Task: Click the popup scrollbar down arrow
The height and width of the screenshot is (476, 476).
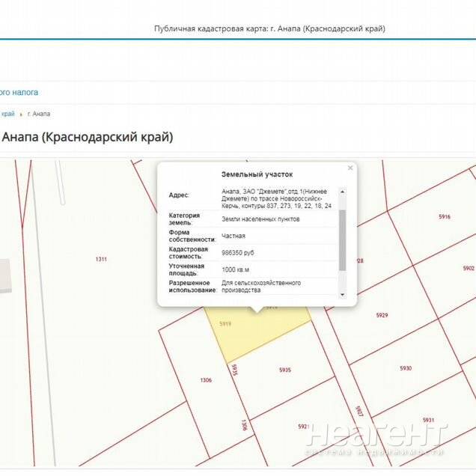Action: 343,295
